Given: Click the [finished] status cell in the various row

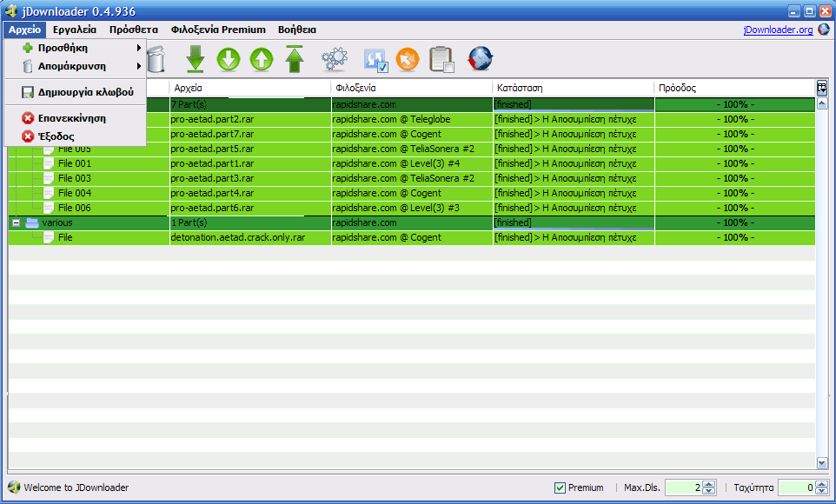Looking at the screenshot, I should click(574, 223).
